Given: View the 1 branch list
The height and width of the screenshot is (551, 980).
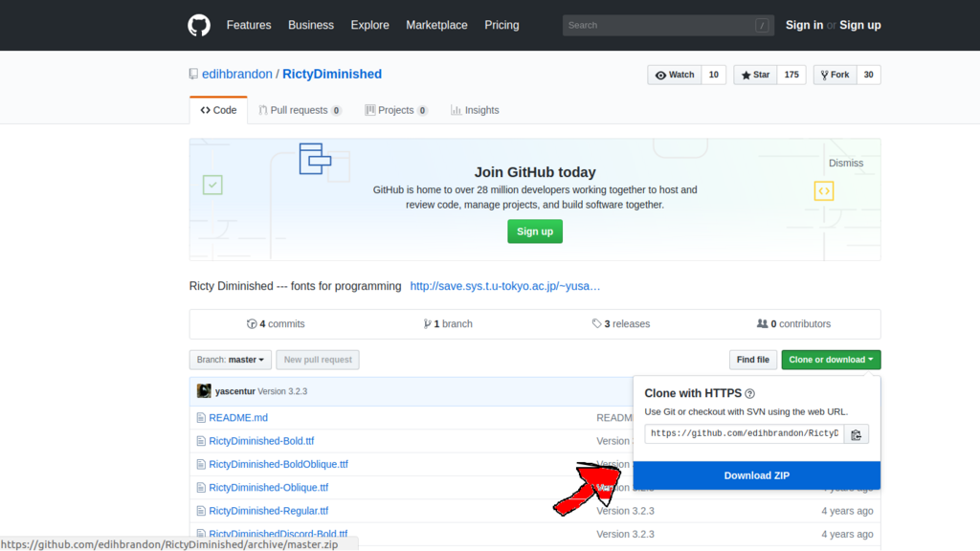Looking at the screenshot, I should (x=448, y=323).
